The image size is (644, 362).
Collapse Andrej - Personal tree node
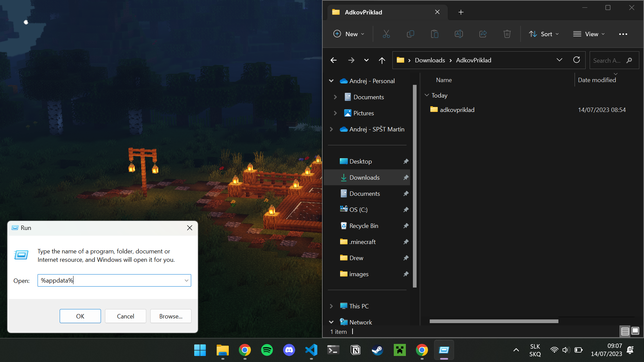coord(331,81)
